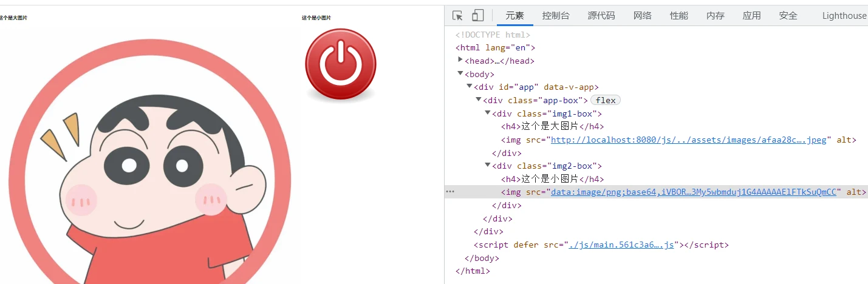Expand the head element node
The image size is (868, 284).
click(x=460, y=60)
